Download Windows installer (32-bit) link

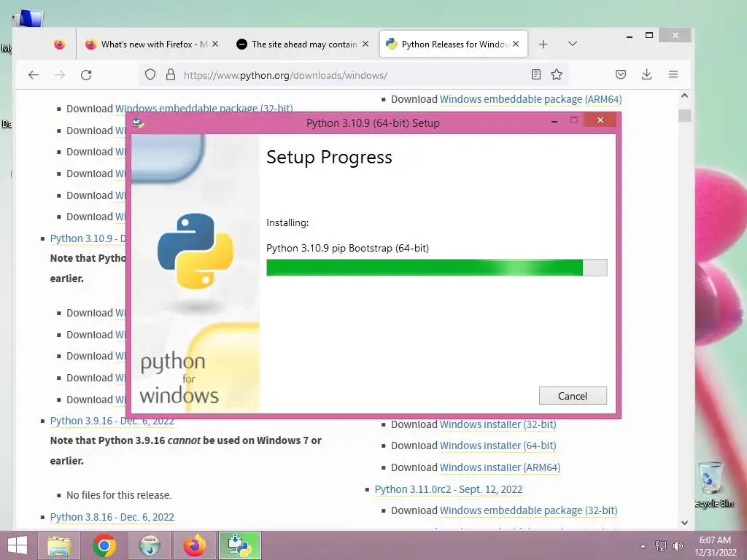point(498,424)
